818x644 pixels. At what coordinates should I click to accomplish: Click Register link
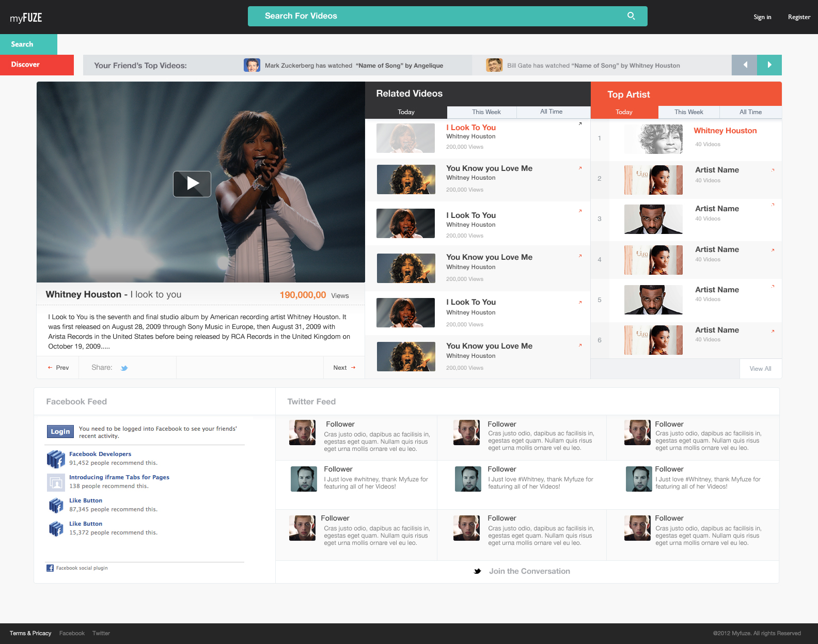tap(799, 17)
